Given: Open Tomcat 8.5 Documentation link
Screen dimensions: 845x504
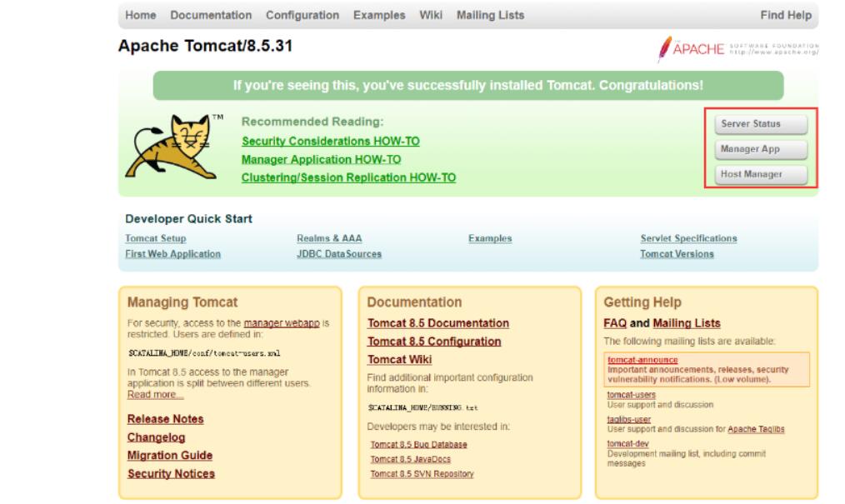Looking at the screenshot, I should 438,323.
